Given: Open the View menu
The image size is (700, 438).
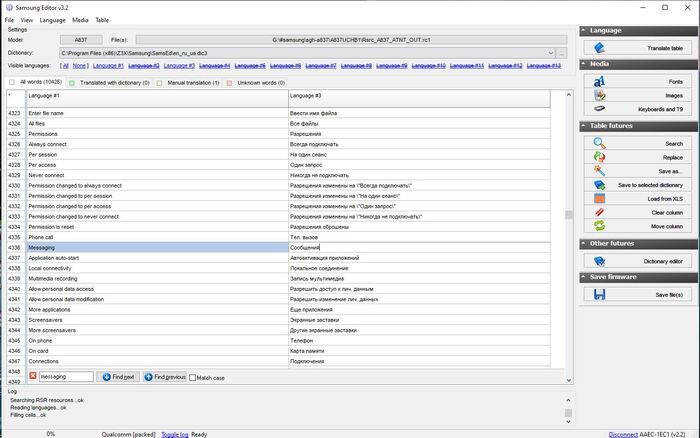Looking at the screenshot, I should 26,20.
